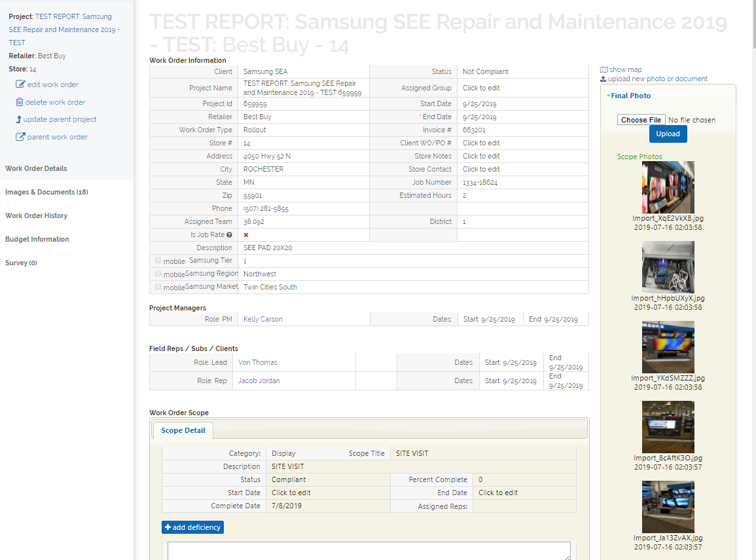Click Choose File button

click(641, 120)
